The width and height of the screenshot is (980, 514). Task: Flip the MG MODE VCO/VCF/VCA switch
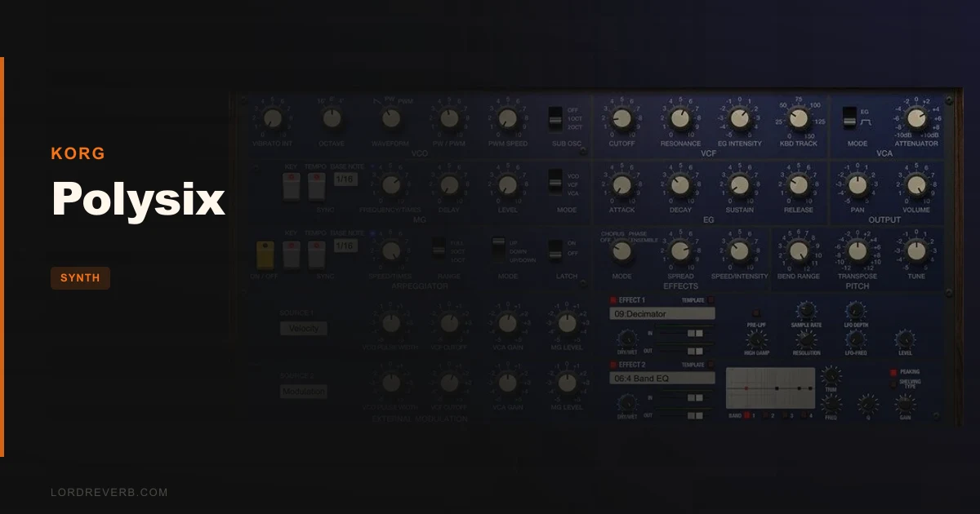tap(555, 183)
